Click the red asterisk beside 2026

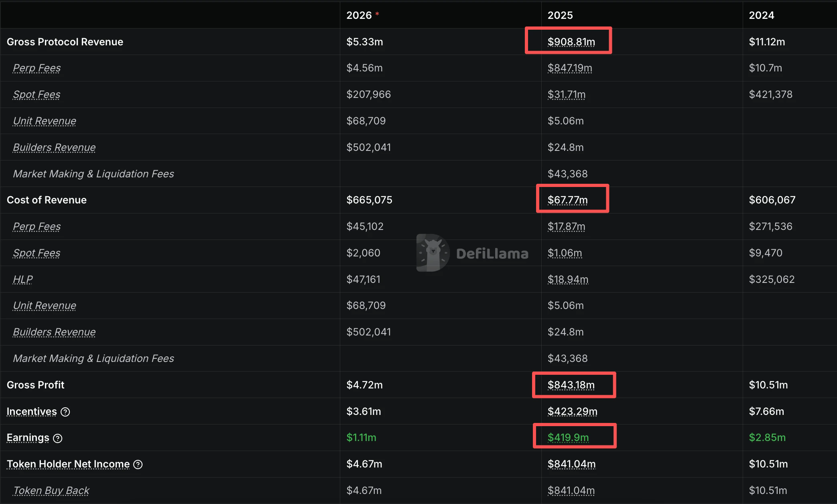pyautogui.click(x=377, y=14)
